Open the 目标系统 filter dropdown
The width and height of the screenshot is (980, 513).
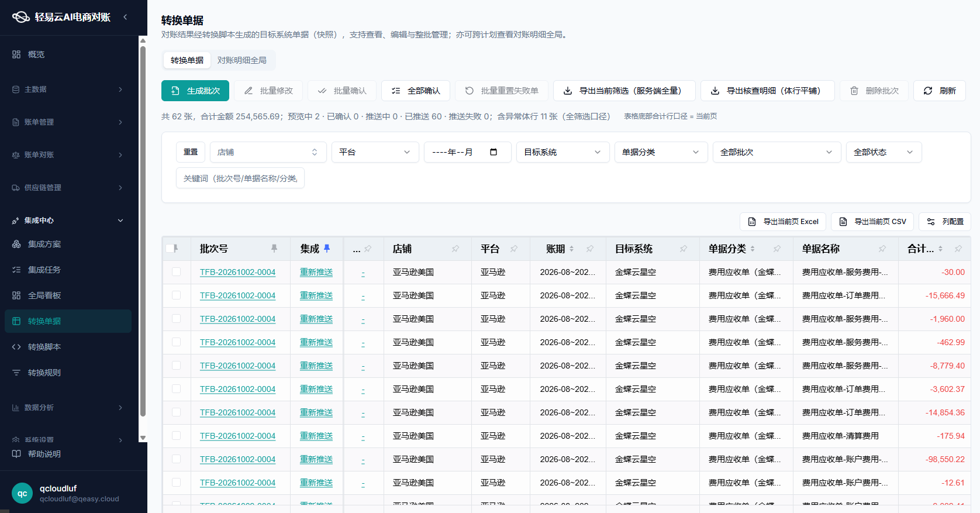coord(563,152)
